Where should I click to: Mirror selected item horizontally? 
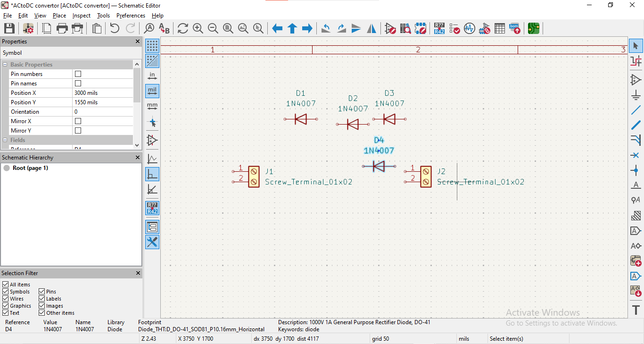372,28
